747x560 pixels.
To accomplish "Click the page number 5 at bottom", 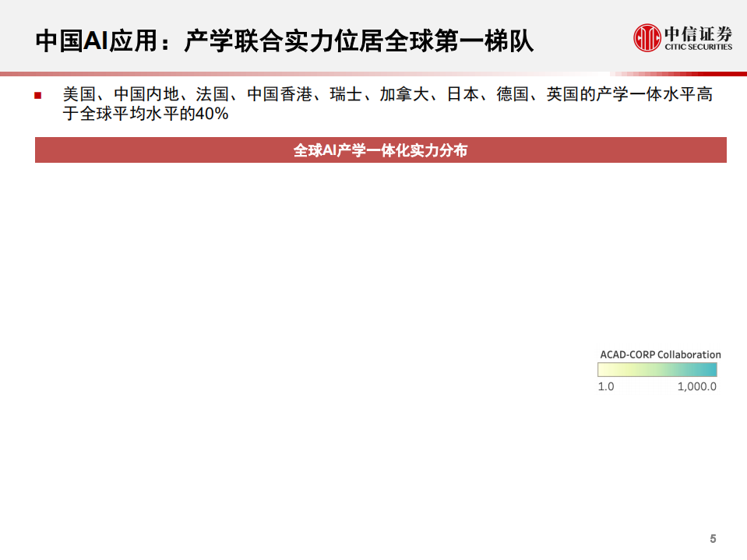I will point(713,537).
